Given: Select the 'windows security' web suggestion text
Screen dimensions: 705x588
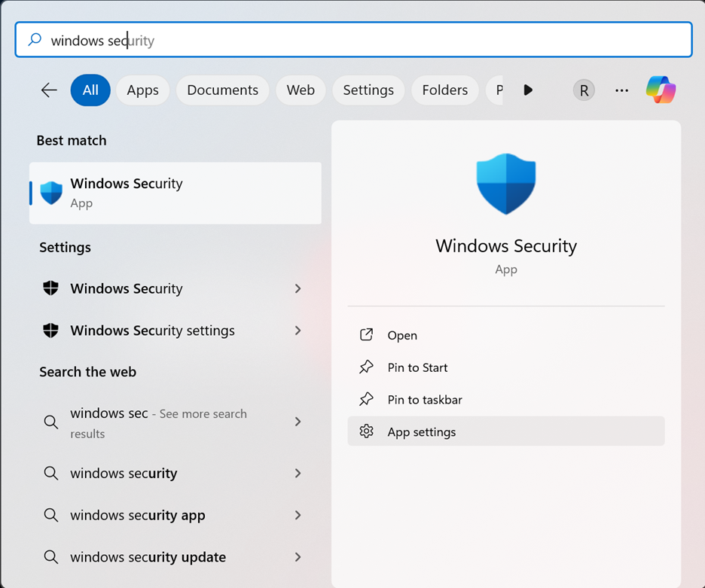Looking at the screenshot, I should click(x=124, y=473).
